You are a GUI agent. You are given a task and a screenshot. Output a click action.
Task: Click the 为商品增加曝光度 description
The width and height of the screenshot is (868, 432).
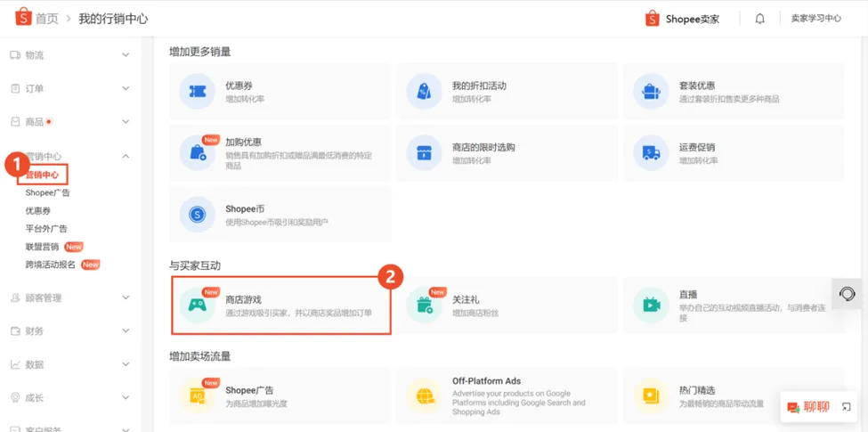[256, 403]
